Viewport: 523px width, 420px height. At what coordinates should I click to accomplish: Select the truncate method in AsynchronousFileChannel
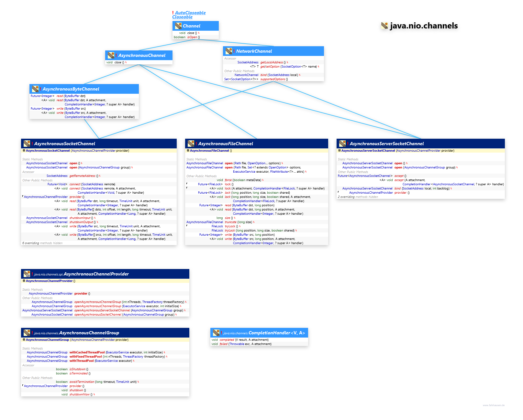230,222
